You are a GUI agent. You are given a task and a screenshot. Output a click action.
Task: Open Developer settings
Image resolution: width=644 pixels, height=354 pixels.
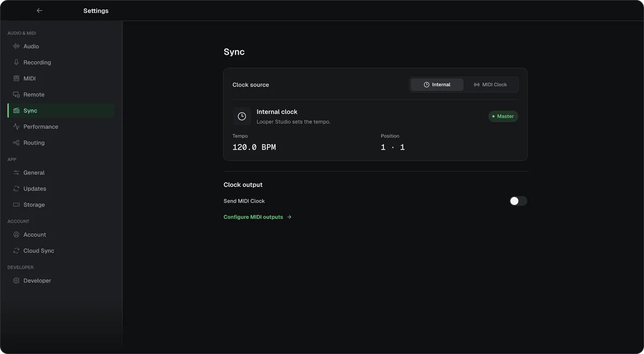(61, 281)
